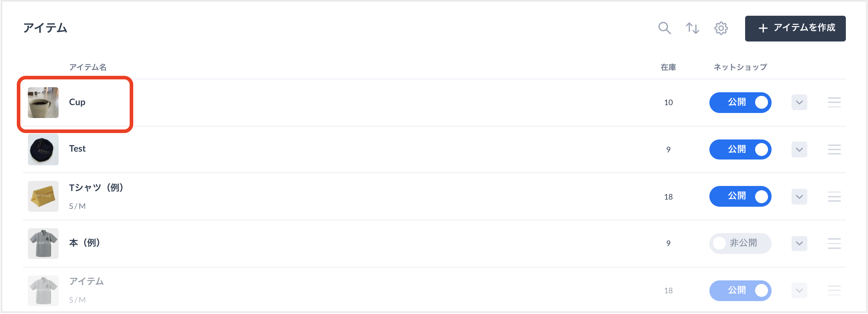Open the item list settings gear
The width and height of the screenshot is (868, 314).
pos(721,28)
